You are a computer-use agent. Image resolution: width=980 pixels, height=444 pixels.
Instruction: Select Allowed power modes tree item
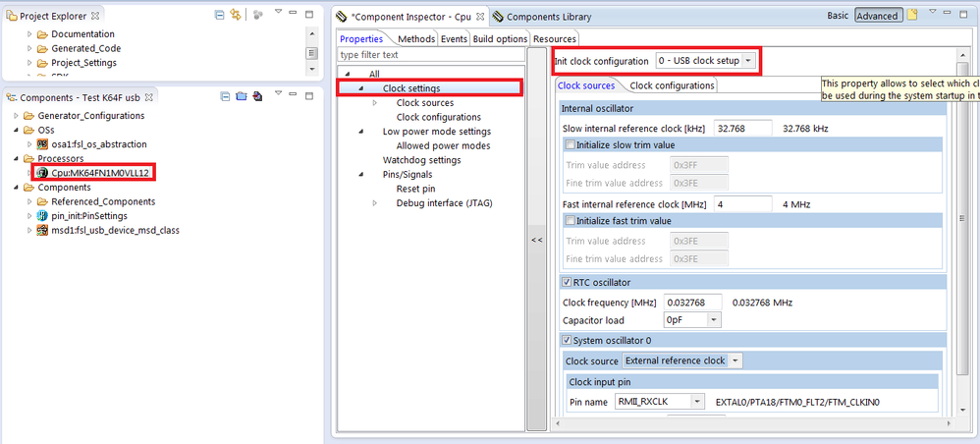coord(443,145)
